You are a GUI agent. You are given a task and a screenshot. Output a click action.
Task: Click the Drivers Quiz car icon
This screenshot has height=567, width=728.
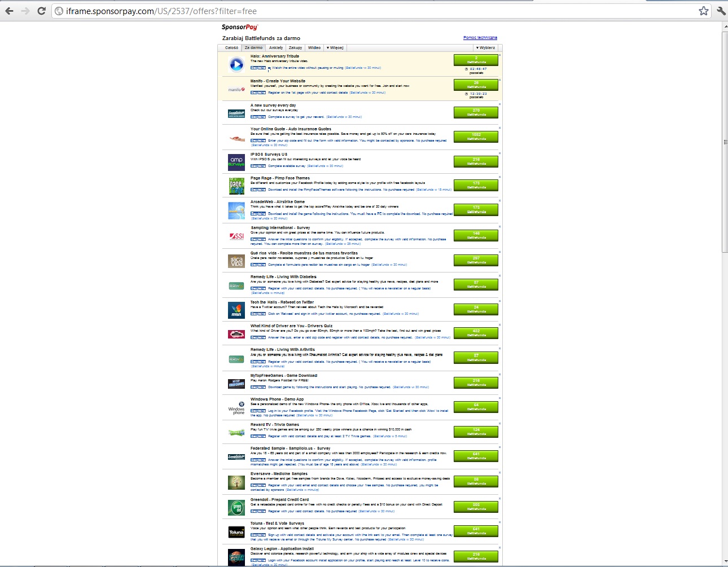[236, 334]
